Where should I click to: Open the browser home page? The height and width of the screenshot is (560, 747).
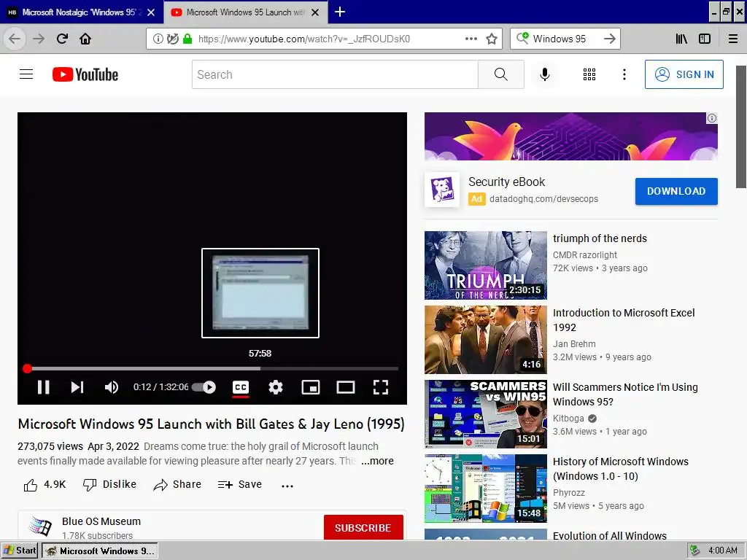85,39
